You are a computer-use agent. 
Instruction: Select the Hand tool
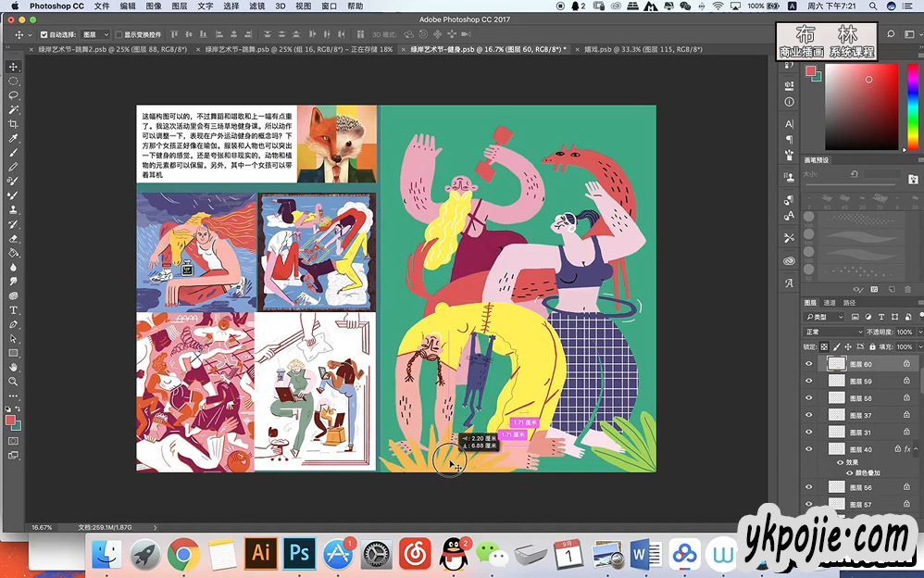click(x=14, y=368)
